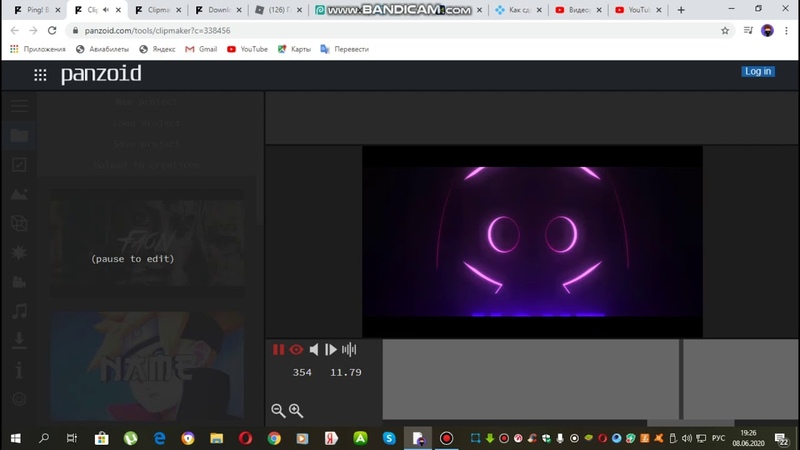Screen dimensions: 800x450
Task: Select Save project menu entry
Action: pos(147,144)
